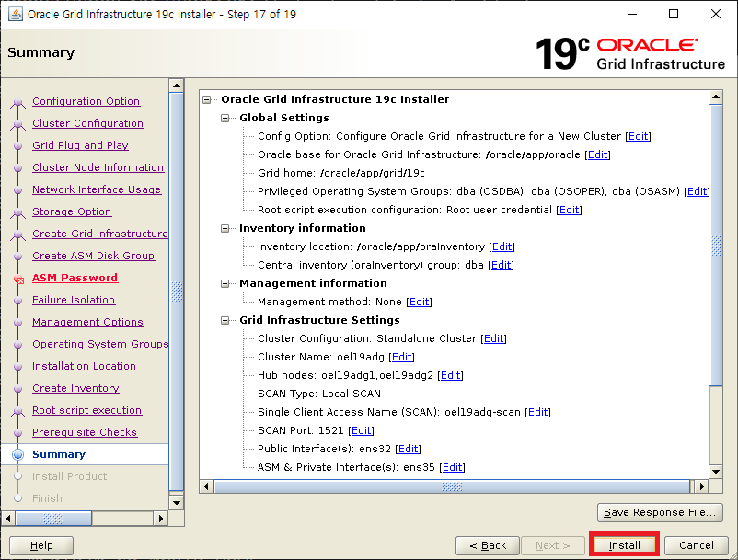Edit Single Client Access Name
The height and width of the screenshot is (560, 738).
[x=538, y=412]
